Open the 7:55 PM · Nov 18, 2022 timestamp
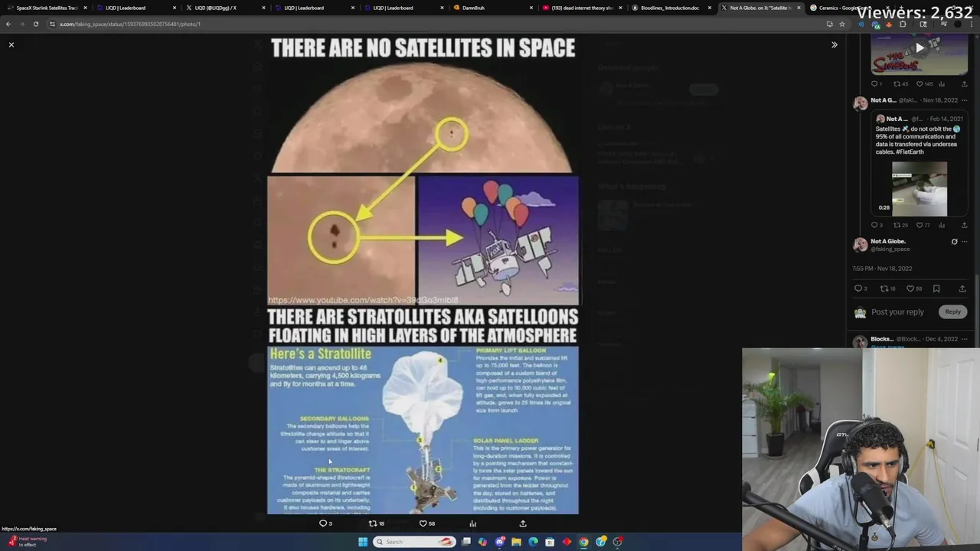The image size is (980, 551). pos(882,269)
